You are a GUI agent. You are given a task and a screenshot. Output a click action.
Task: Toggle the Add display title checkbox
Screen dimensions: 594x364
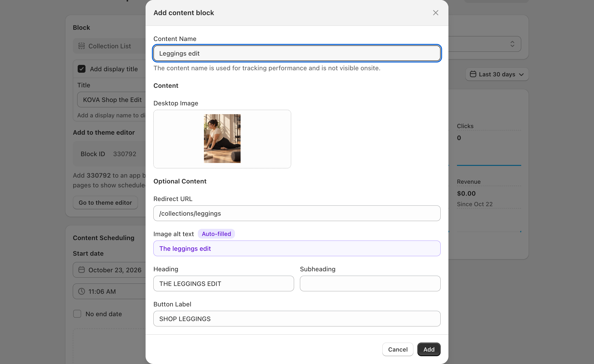(81, 69)
